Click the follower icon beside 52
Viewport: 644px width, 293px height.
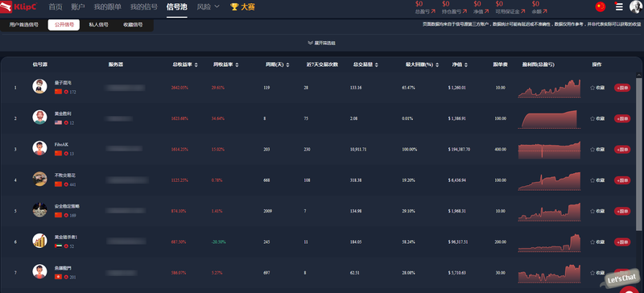66,246
